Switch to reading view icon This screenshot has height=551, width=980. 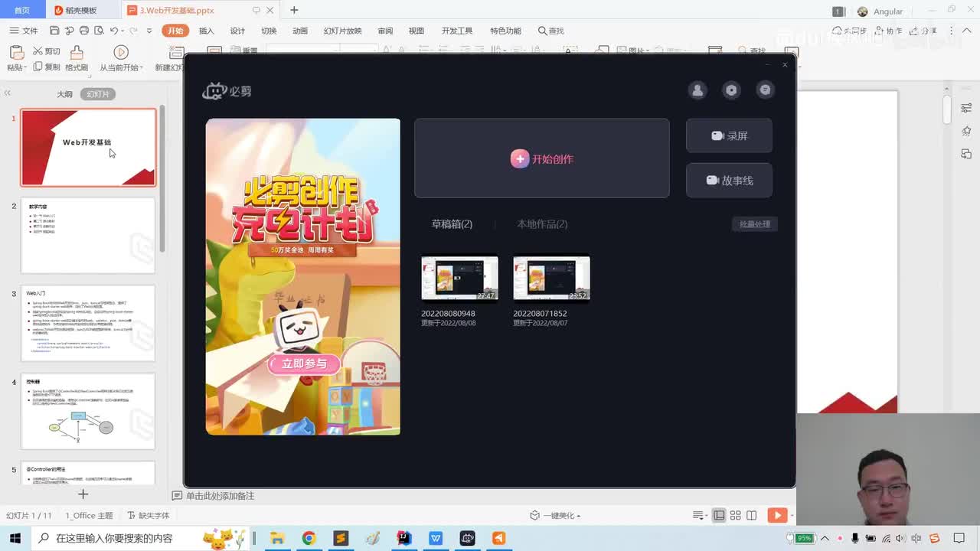752,516
